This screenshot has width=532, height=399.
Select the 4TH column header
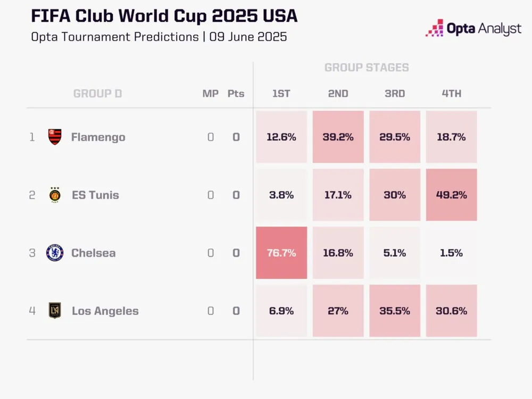click(451, 94)
